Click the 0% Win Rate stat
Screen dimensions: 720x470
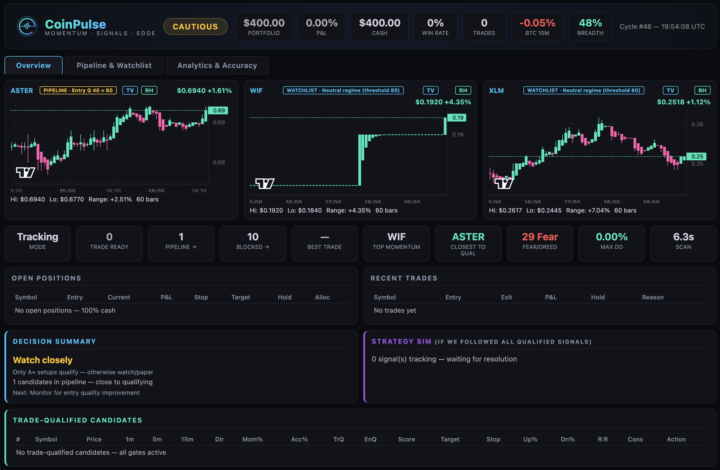pyautogui.click(x=435, y=27)
